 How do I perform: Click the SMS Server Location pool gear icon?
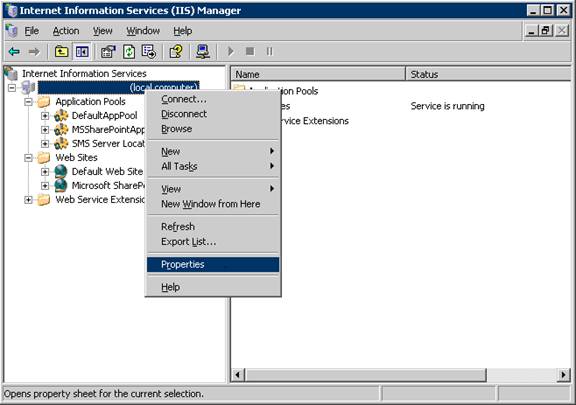(61, 143)
